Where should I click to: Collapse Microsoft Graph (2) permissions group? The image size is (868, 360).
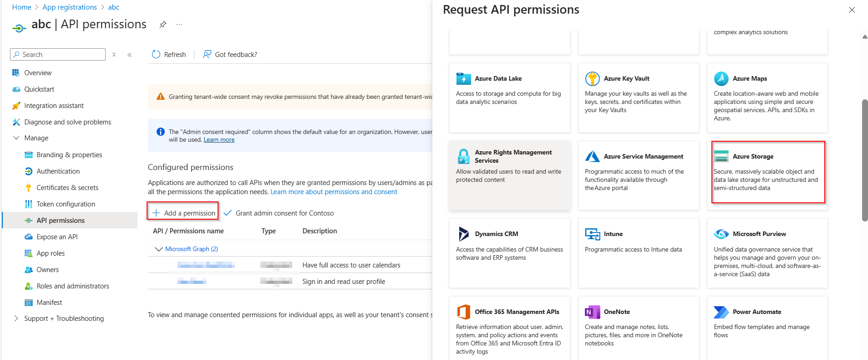pos(159,249)
